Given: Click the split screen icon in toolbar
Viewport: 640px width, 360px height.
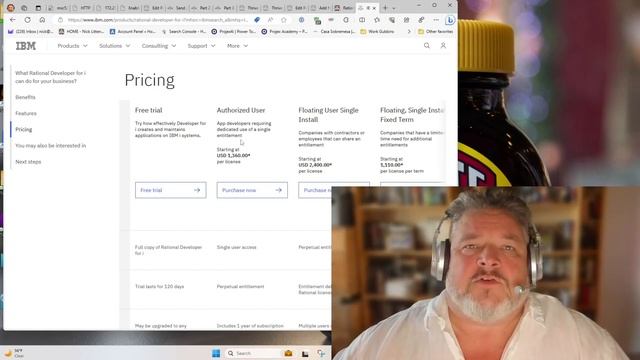Looking at the screenshot, I should point(362,20).
